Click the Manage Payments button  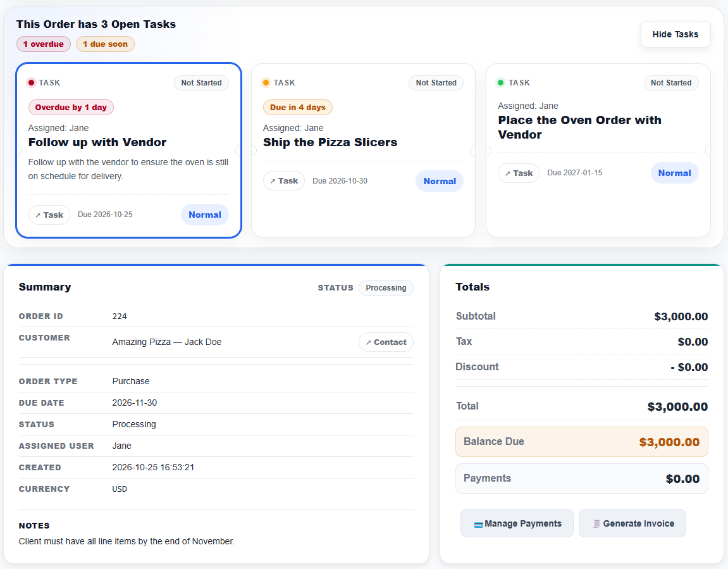click(x=517, y=523)
